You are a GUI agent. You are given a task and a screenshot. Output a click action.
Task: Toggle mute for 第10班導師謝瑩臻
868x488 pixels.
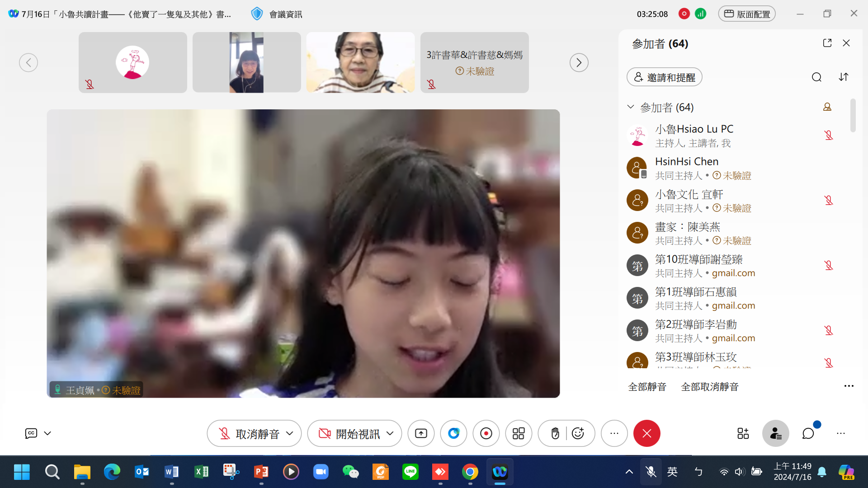[829, 265]
